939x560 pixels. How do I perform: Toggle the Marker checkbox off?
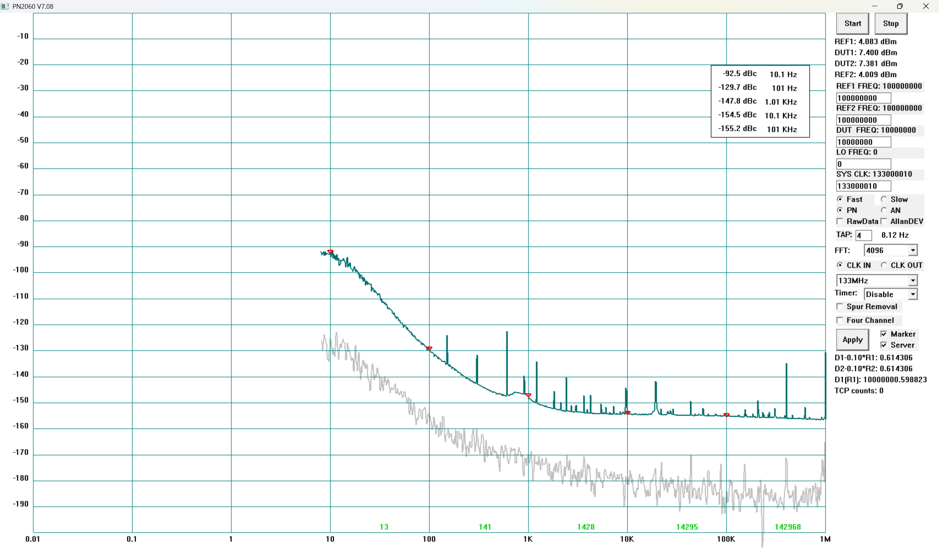click(884, 334)
